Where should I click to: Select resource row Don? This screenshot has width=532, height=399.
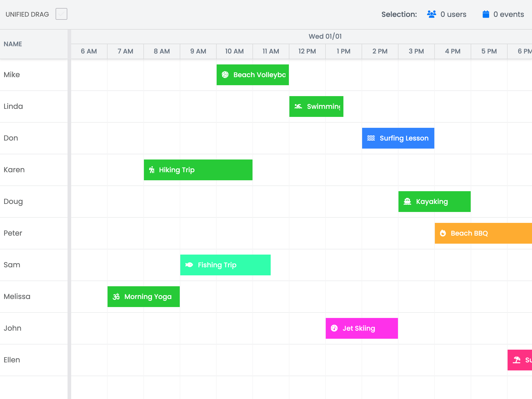[x=34, y=138]
